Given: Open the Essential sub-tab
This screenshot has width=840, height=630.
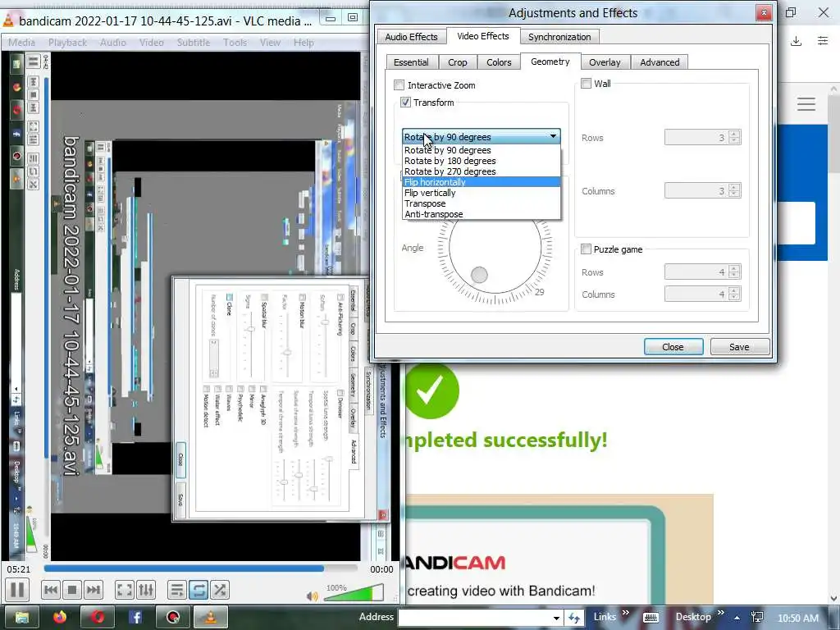Looking at the screenshot, I should [x=411, y=62].
